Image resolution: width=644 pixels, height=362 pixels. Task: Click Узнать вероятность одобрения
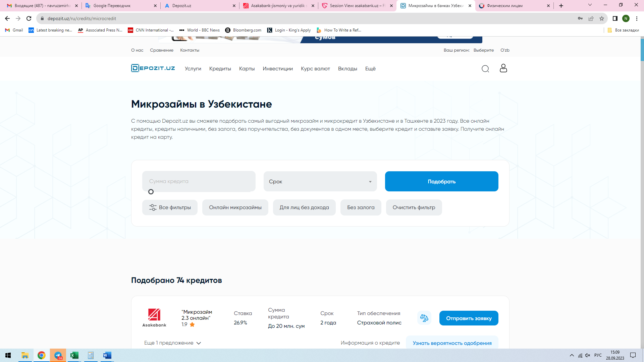tap(452, 343)
